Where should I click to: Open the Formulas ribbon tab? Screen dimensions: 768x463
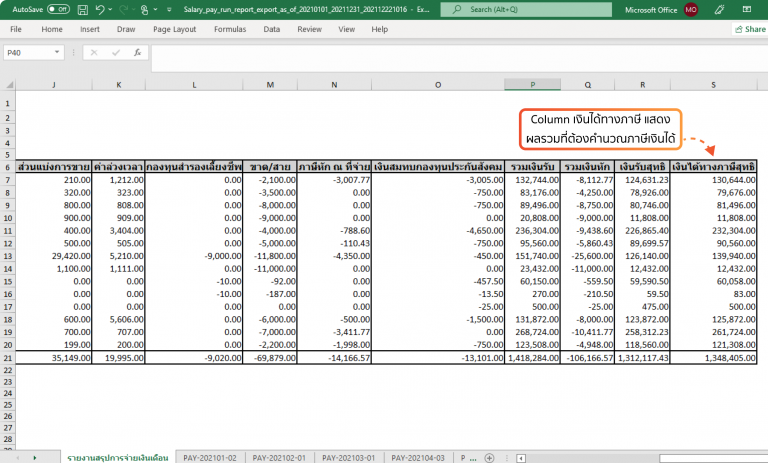pyautogui.click(x=229, y=30)
